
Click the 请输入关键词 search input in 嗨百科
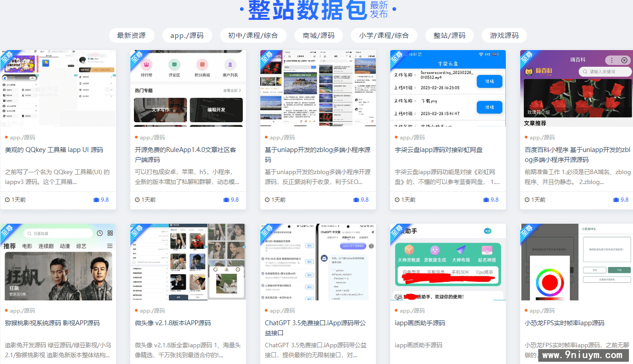605,71
